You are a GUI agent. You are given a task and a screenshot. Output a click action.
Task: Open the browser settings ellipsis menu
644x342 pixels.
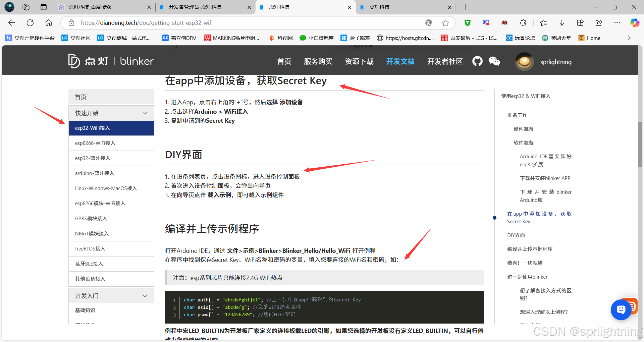pos(617,23)
